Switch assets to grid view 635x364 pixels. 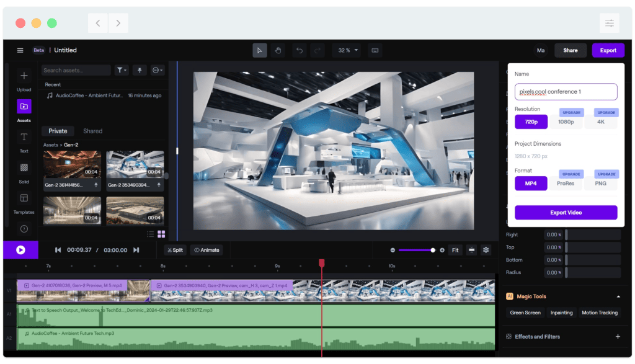(160, 233)
